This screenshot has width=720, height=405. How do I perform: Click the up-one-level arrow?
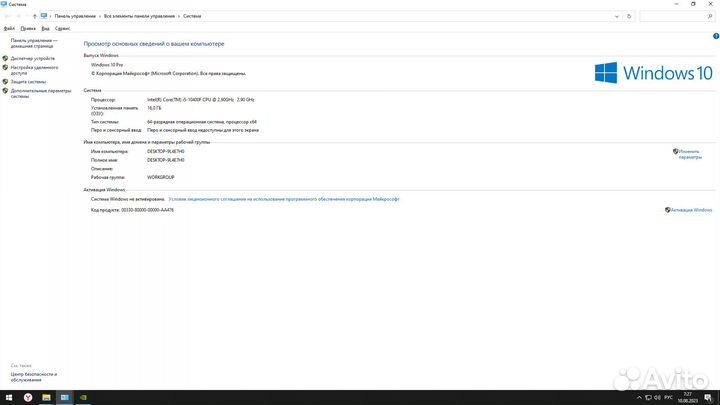coord(34,16)
